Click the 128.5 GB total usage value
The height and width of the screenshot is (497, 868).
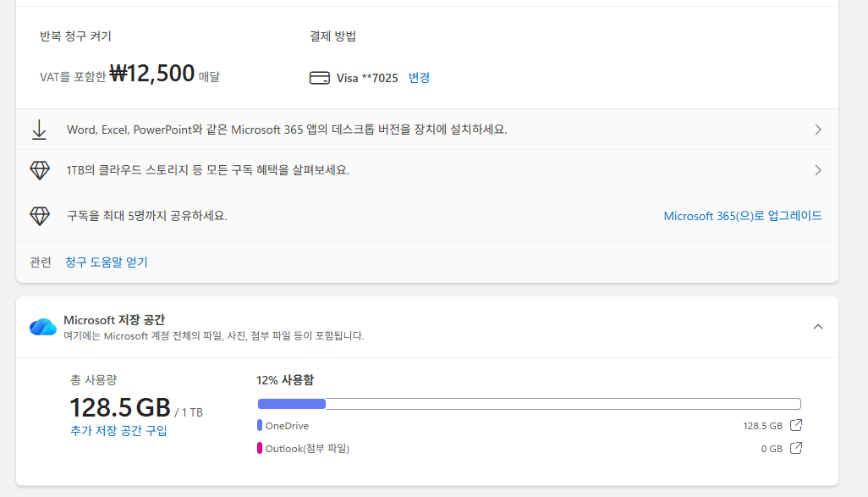point(119,408)
